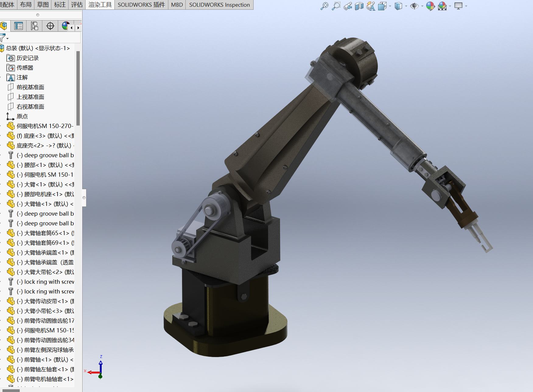Image resolution: width=533 pixels, height=392 pixels.
Task: Toggle Hide/Show Items eye icon
Action: coord(414,6)
